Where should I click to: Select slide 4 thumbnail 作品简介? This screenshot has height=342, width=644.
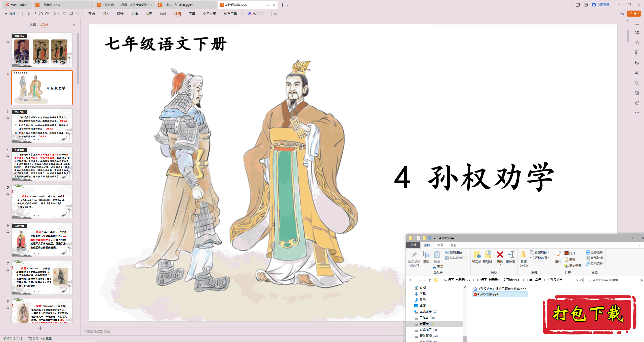click(x=42, y=164)
